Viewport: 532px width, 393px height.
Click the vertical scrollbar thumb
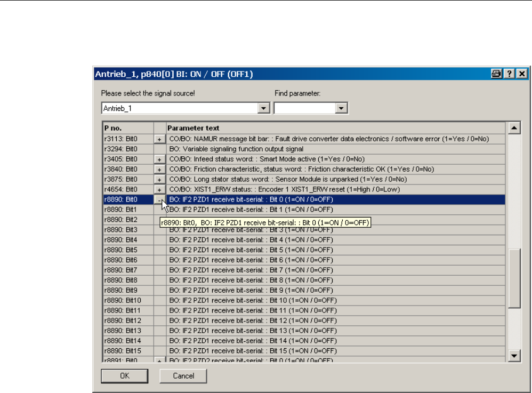click(514, 278)
